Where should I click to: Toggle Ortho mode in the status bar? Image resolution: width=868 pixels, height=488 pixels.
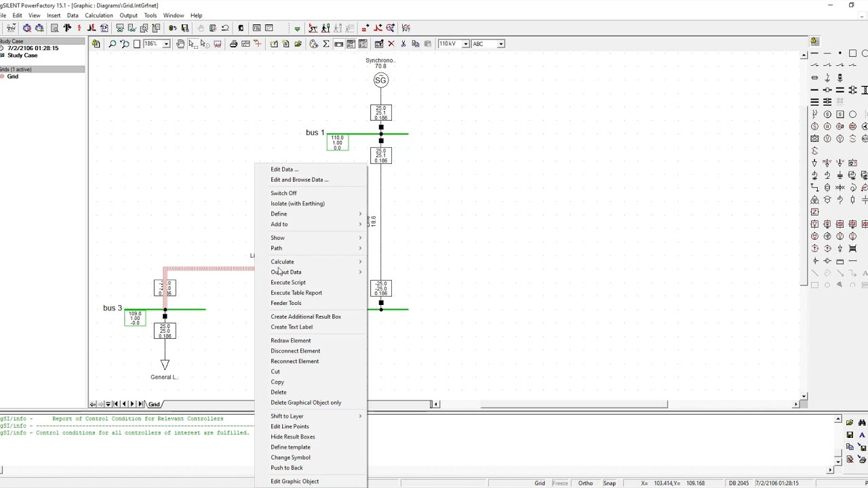click(x=585, y=483)
